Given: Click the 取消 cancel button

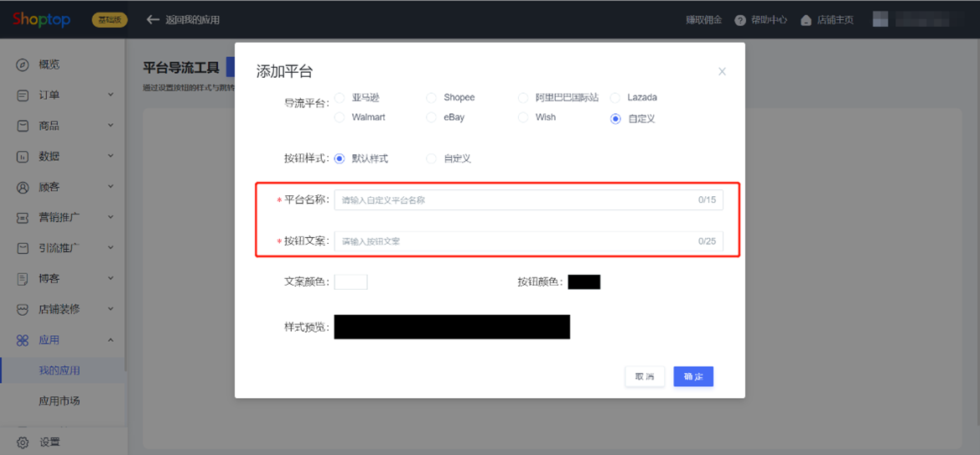Looking at the screenshot, I should point(645,376).
